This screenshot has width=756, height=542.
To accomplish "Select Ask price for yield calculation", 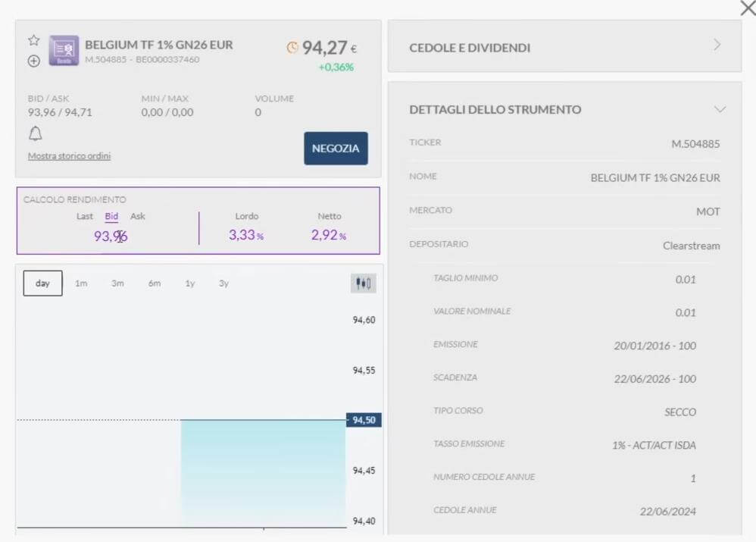I will 137,217.
